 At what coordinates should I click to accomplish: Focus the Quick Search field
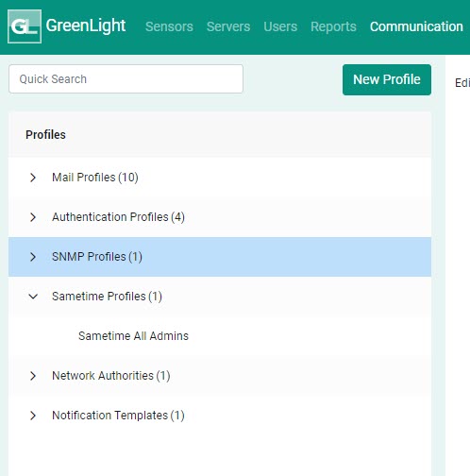pyautogui.click(x=126, y=78)
